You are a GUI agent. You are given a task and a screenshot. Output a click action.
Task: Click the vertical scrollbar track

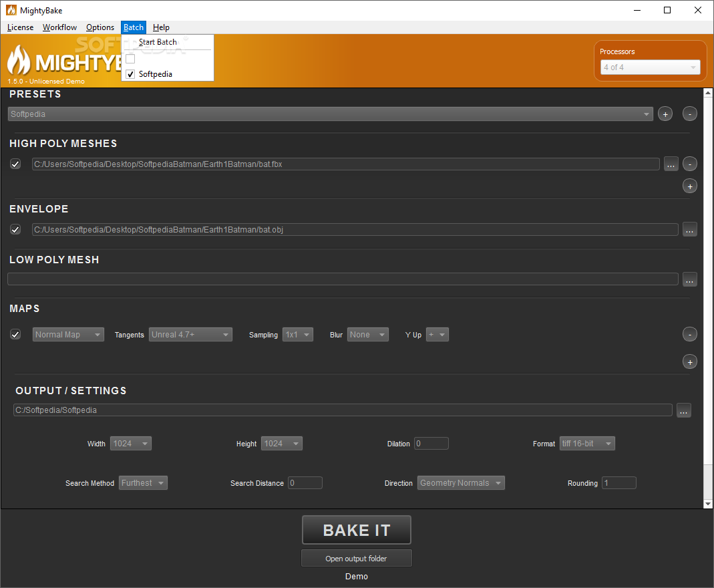pyautogui.click(x=708, y=482)
